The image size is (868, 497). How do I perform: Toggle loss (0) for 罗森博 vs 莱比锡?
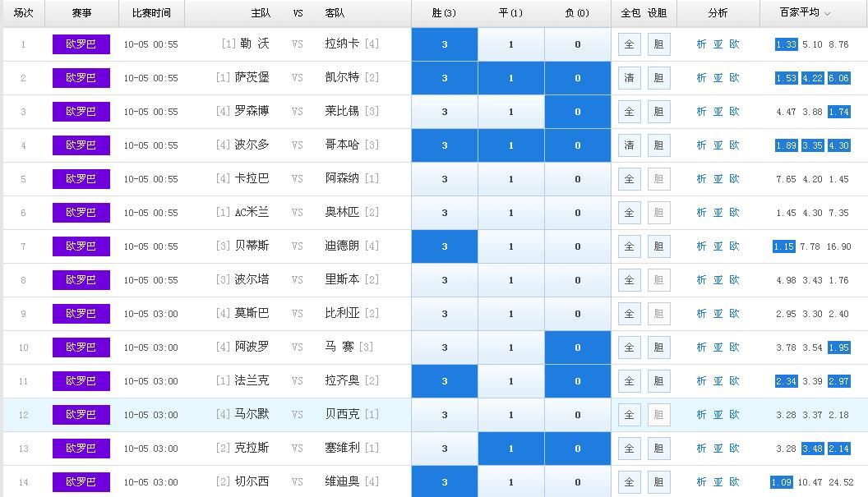(x=577, y=112)
